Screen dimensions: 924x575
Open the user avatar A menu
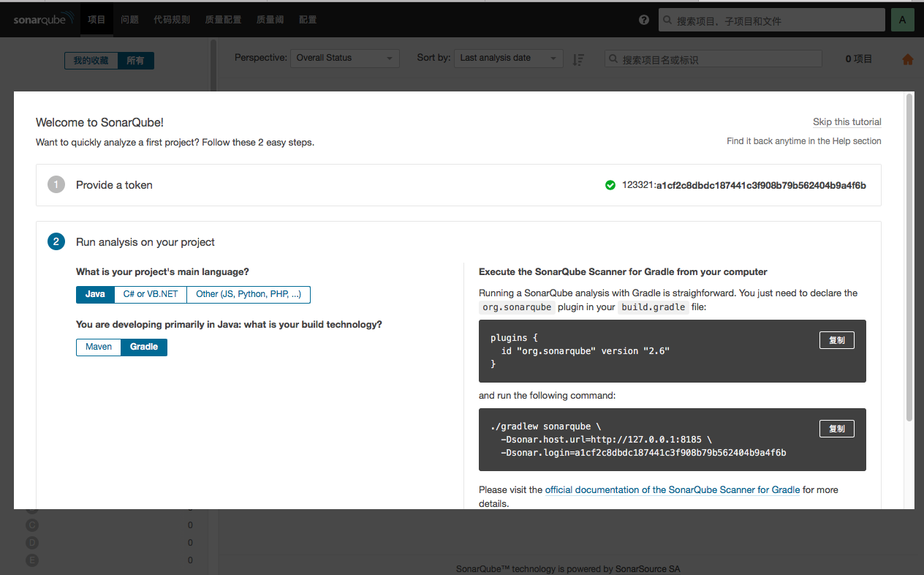(x=902, y=20)
